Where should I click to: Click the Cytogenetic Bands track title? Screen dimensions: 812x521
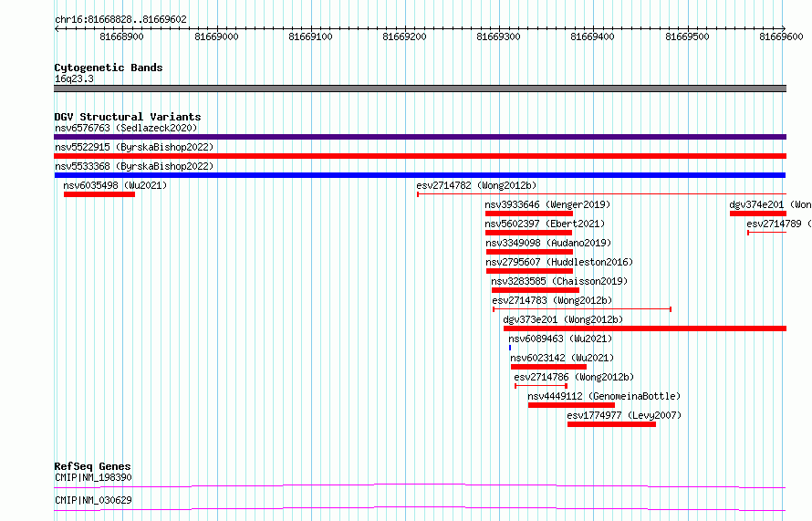[x=109, y=68]
